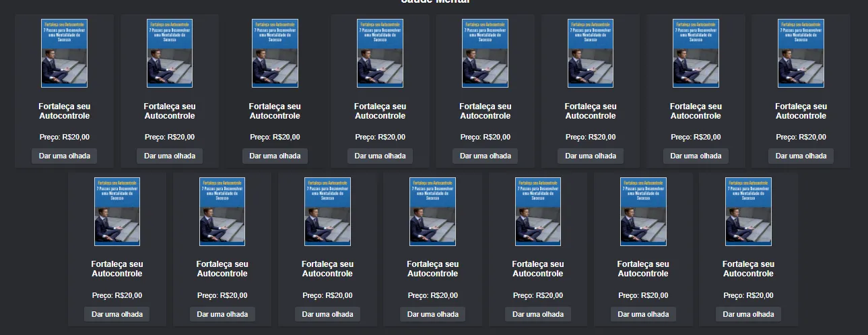The height and width of the screenshot is (335, 868).
Task: Click 'Fortaleça seu Autocontrole' title on fourth top-row card
Action: pyautogui.click(x=380, y=111)
